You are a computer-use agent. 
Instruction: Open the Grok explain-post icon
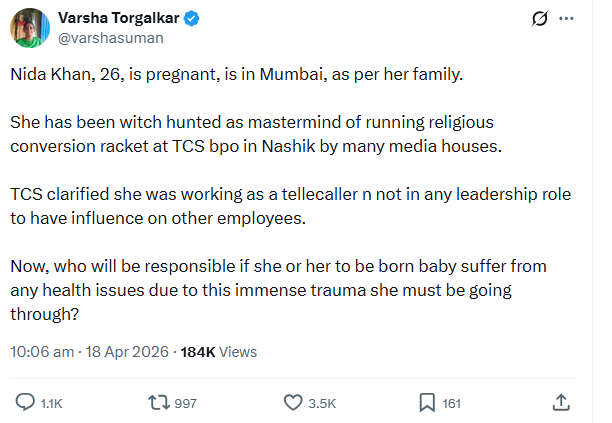[539, 19]
